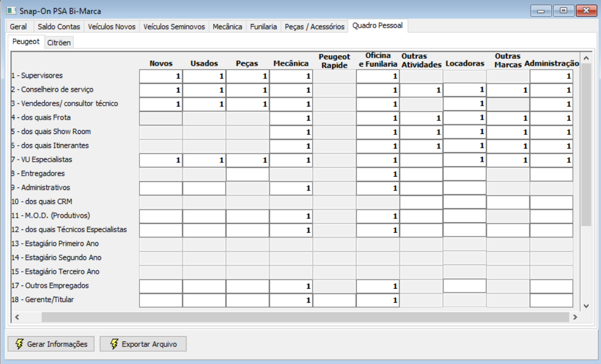
Task: Click the Peugeot Rapide column header
Action: (x=334, y=61)
